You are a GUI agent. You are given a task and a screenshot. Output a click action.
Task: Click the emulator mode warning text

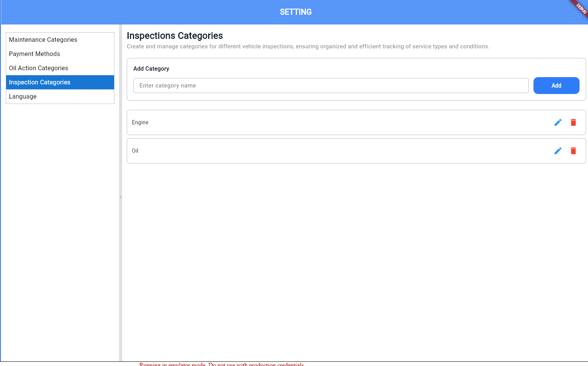coord(221,364)
